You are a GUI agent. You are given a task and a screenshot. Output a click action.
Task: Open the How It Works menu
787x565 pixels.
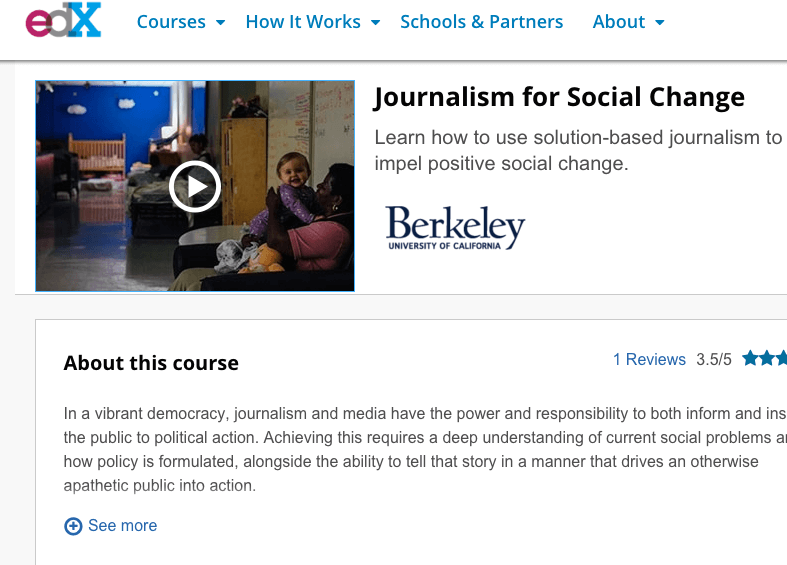tap(303, 22)
